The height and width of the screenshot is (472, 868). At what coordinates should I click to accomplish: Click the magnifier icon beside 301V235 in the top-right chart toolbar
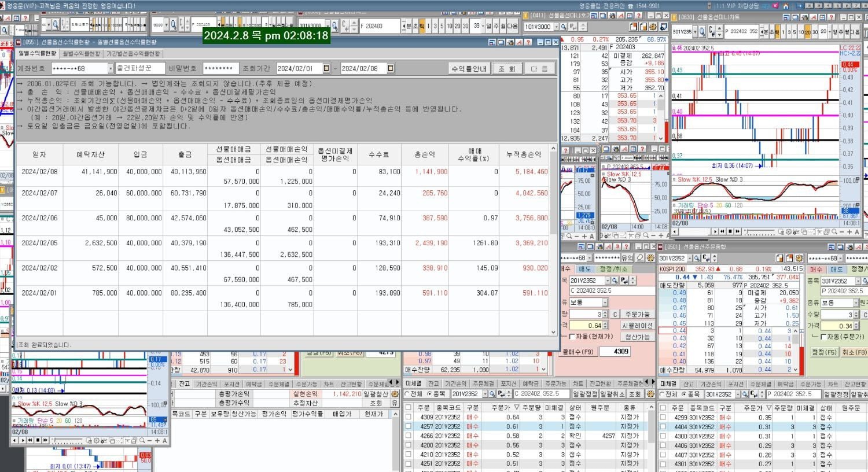tap(703, 32)
